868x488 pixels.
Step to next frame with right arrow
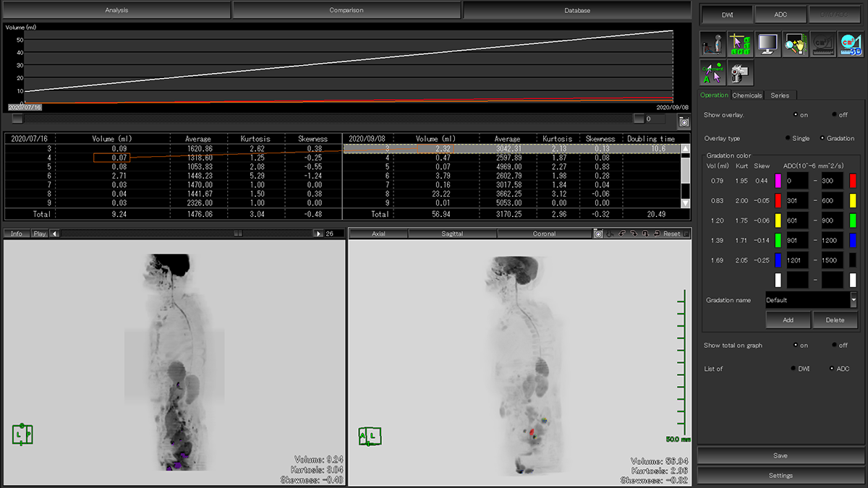(x=318, y=234)
